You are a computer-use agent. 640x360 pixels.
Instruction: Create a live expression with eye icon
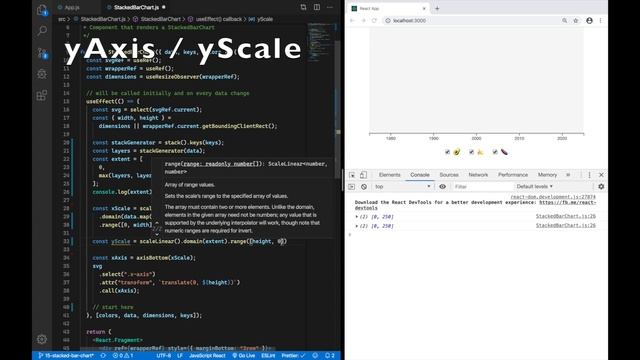442,187
